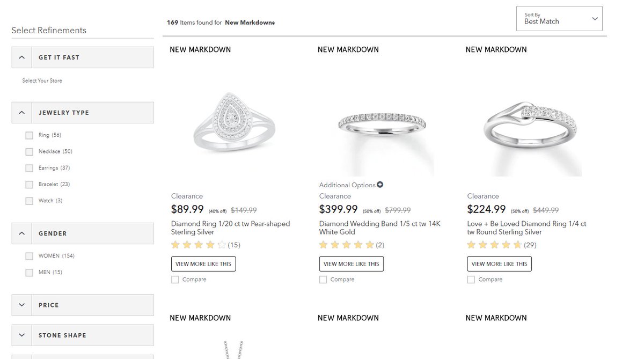Collapse the Gender filter chevron

21,233
